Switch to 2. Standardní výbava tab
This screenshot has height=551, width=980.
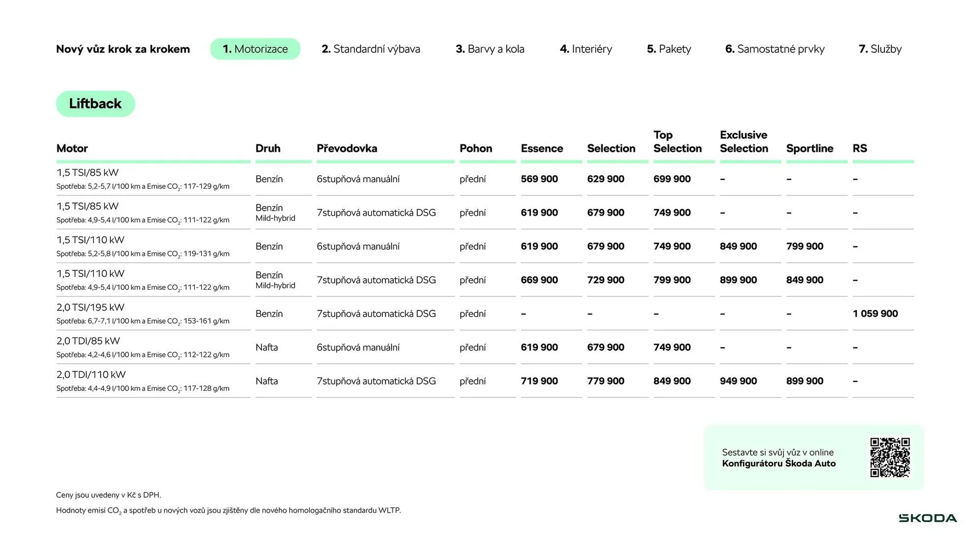click(x=371, y=49)
